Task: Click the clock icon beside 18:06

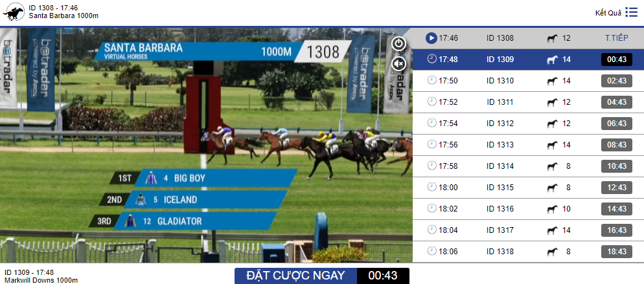Action: pyautogui.click(x=431, y=251)
